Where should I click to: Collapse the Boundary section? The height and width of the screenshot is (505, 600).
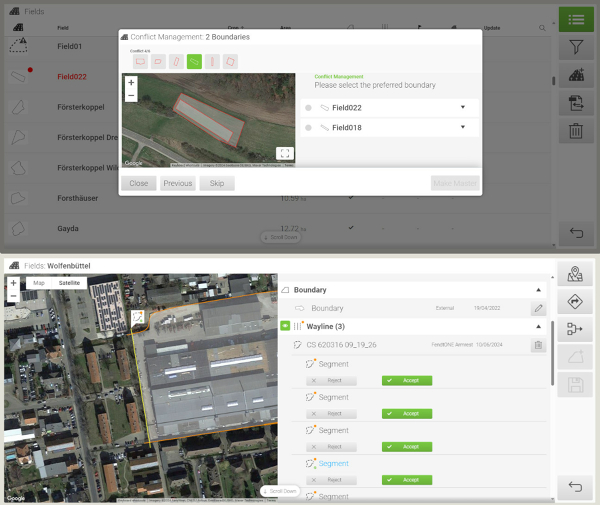(x=538, y=290)
